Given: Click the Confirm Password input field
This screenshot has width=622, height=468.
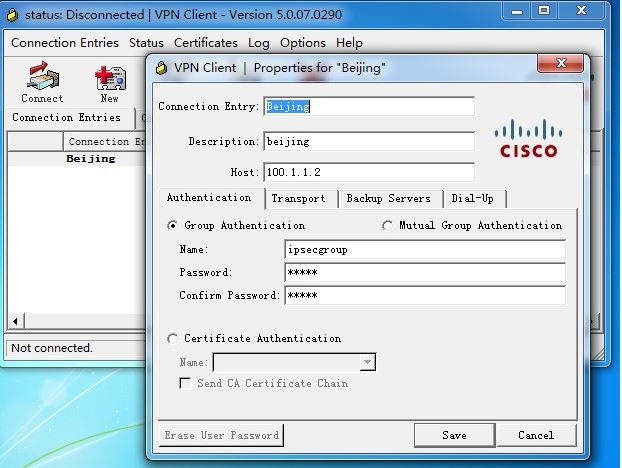Looking at the screenshot, I should [x=425, y=296].
